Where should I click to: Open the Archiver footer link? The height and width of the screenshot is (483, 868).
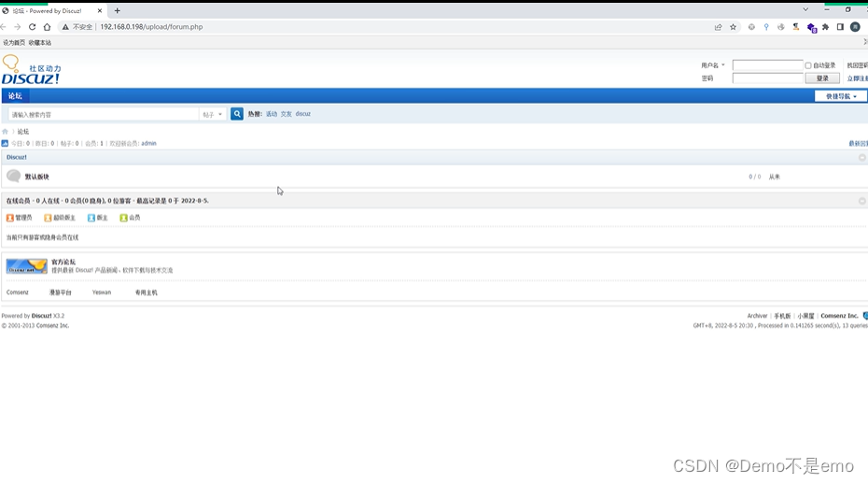pyautogui.click(x=757, y=316)
